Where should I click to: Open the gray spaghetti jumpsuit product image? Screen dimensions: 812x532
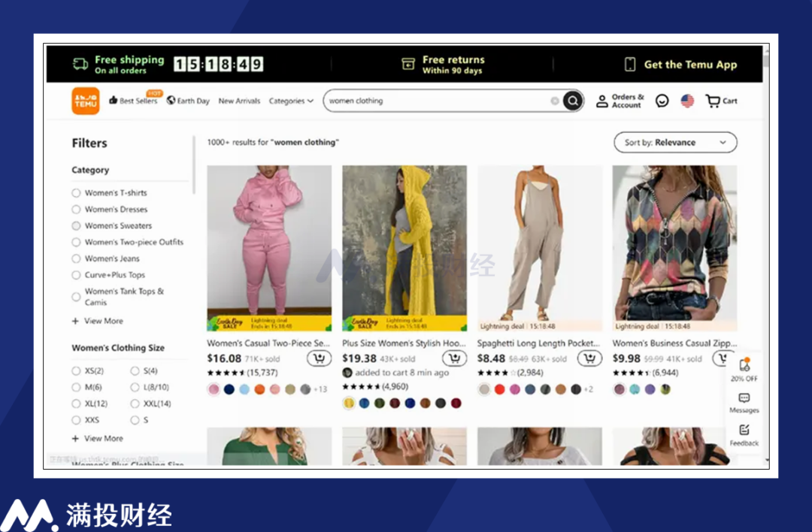[x=540, y=248]
